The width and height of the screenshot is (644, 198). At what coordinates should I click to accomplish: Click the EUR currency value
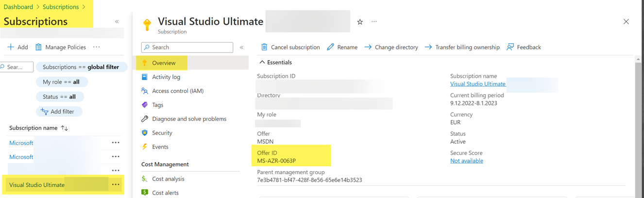click(456, 122)
